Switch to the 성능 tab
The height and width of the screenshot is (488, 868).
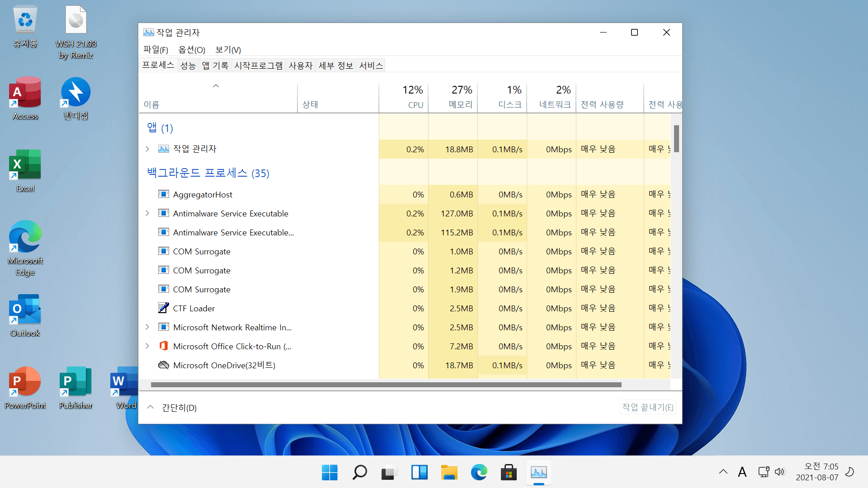tap(188, 66)
